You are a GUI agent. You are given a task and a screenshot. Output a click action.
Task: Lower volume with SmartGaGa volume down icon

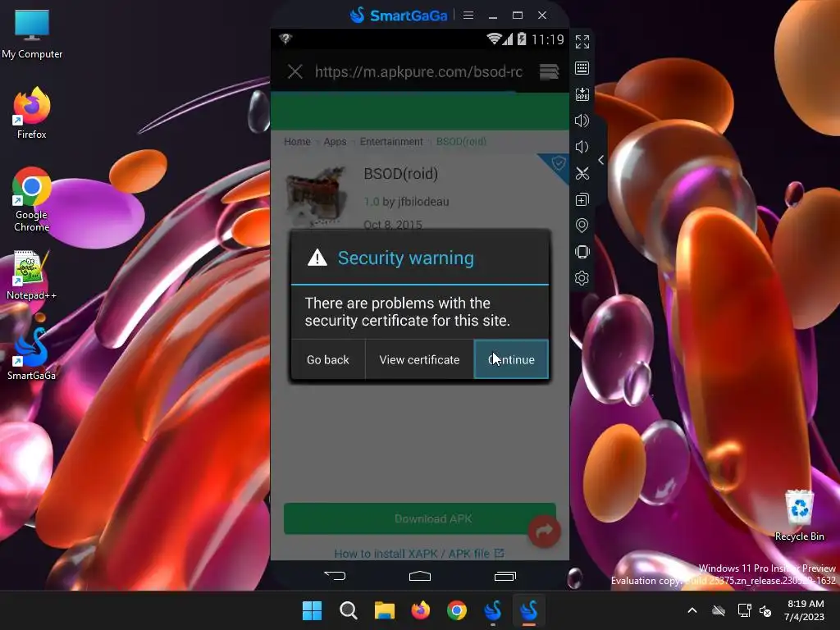tap(582, 147)
